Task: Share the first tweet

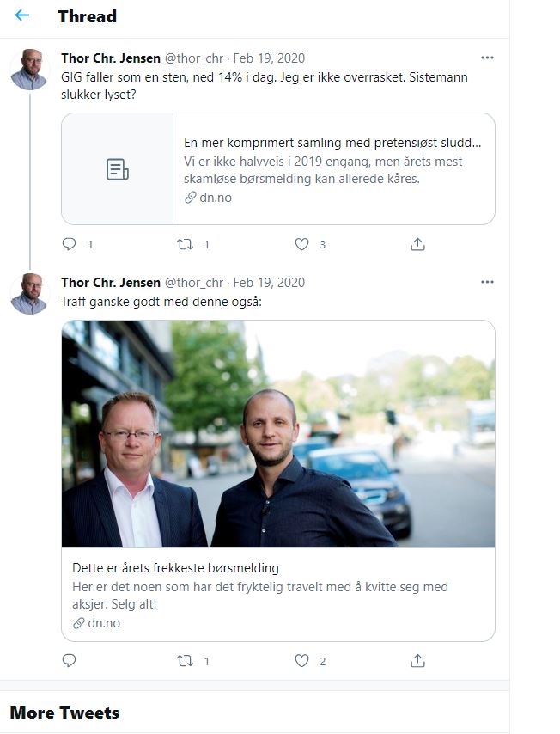Action: pos(417,244)
